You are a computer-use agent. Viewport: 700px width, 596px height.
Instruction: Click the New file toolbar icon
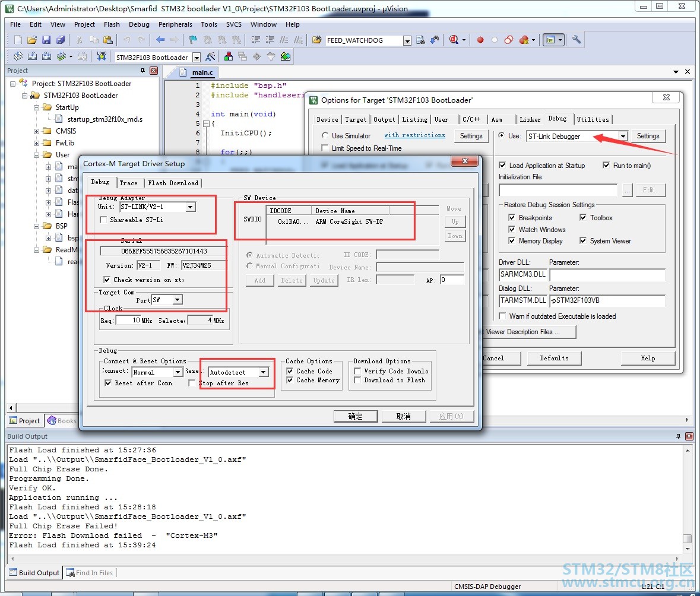18,40
